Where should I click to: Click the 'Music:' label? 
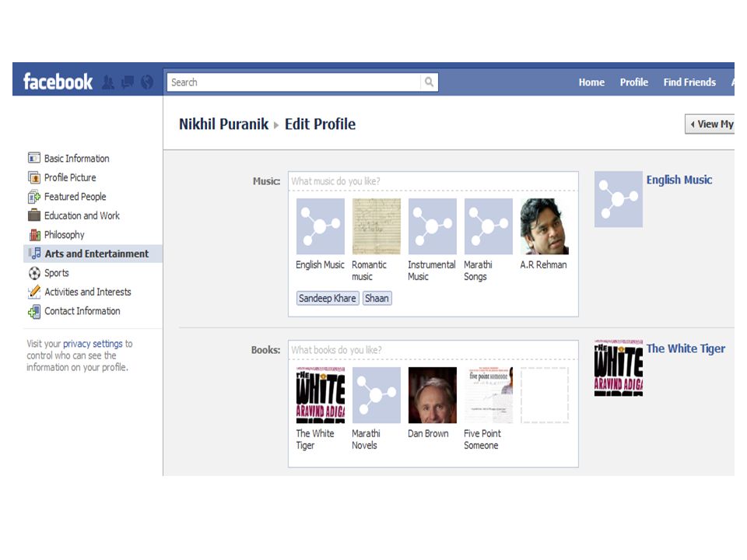pos(266,181)
